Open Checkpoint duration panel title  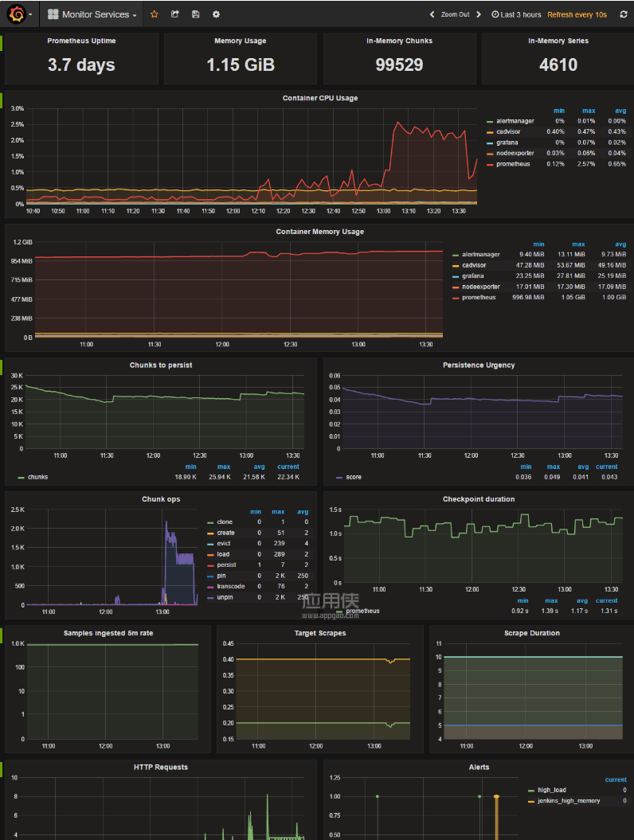[x=479, y=498]
